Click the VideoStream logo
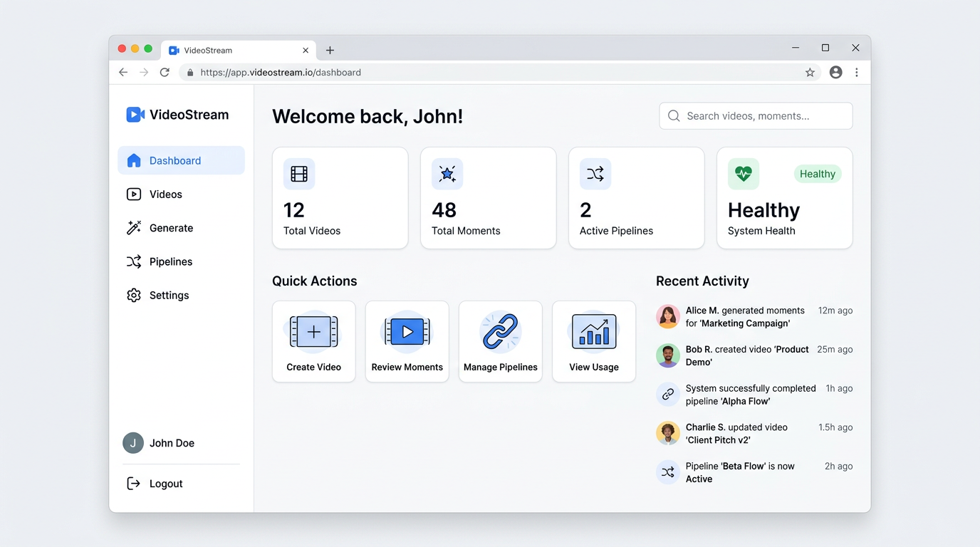 coord(177,114)
